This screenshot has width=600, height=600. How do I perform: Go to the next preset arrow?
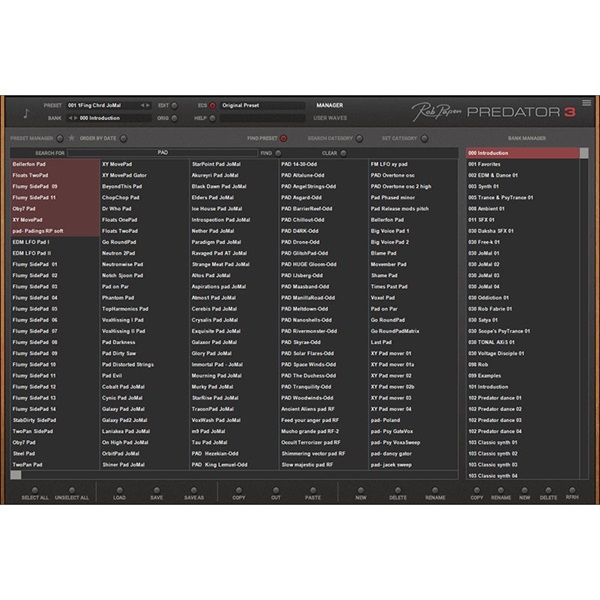148,105
